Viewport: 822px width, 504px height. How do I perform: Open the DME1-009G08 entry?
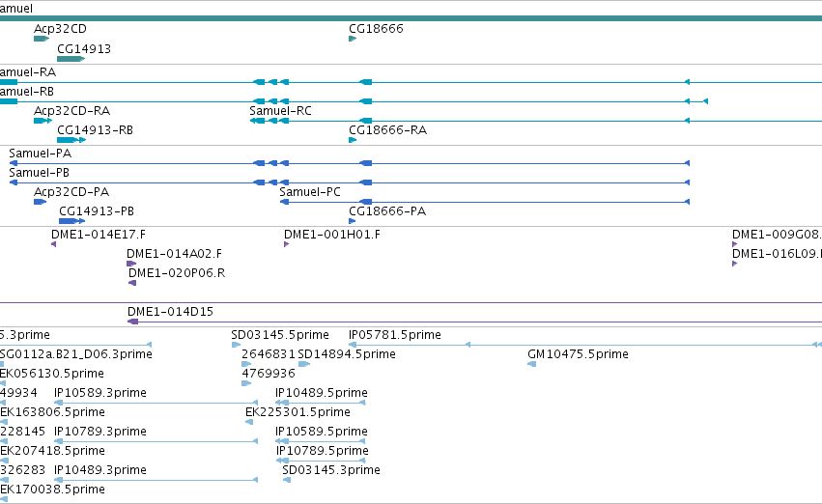click(x=777, y=235)
